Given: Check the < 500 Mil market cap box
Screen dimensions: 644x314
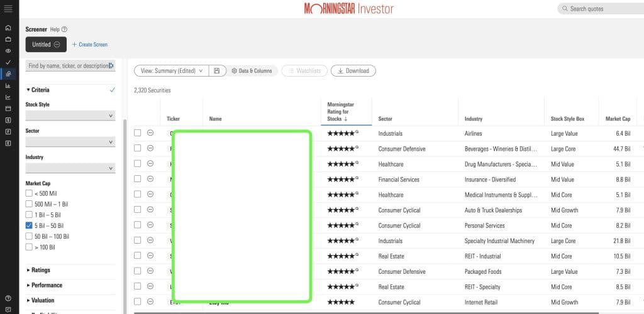Looking at the screenshot, I should click(29, 193).
